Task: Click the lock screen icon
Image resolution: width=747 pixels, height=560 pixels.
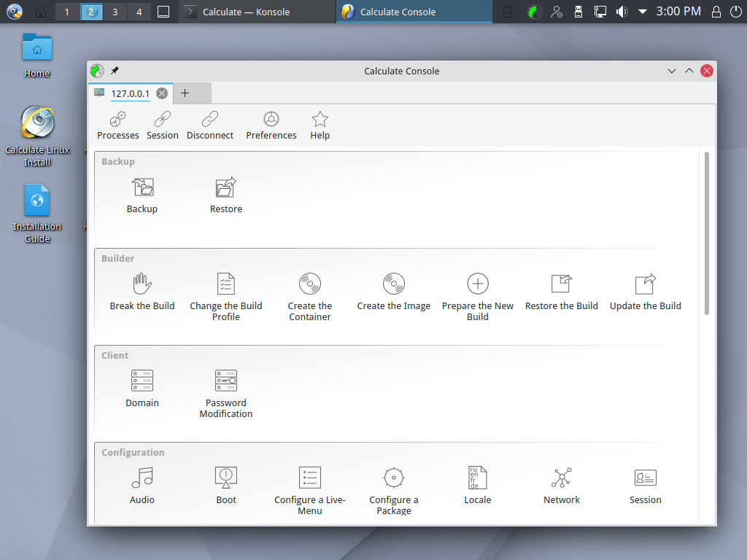Action: 716,12
